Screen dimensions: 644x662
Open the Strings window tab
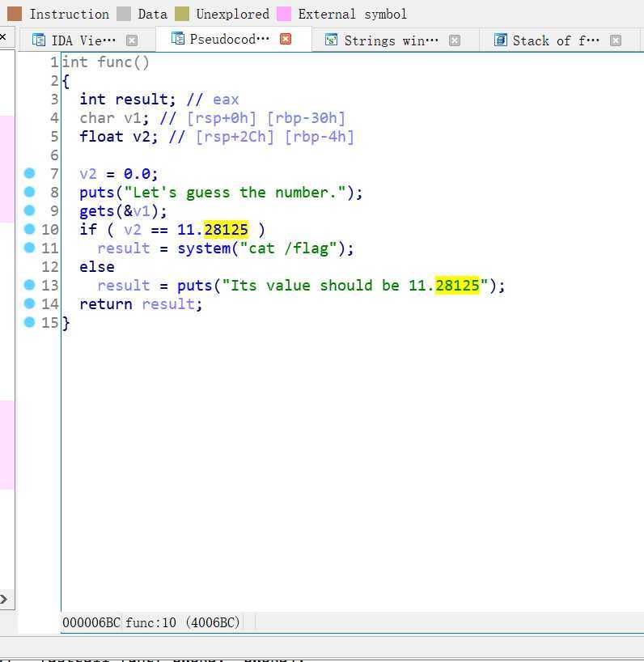tap(392, 40)
